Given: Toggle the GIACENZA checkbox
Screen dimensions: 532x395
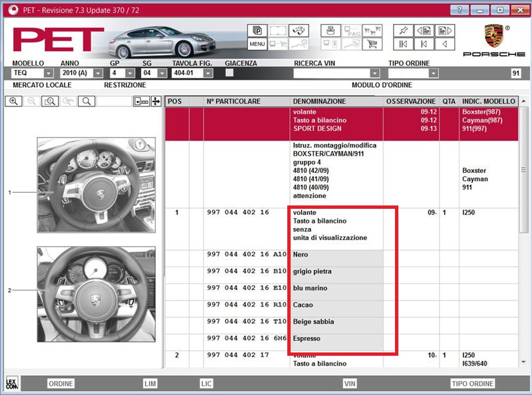Looking at the screenshot, I should (x=229, y=72).
